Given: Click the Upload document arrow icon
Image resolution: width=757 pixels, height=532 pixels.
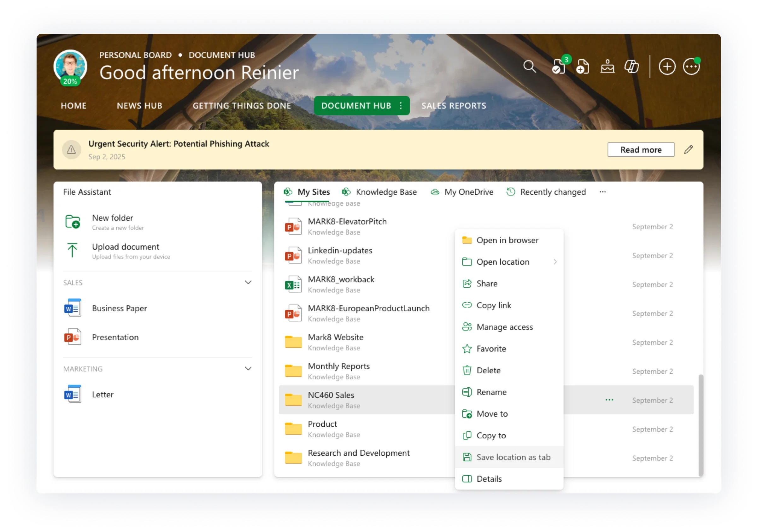Looking at the screenshot, I should point(72,250).
